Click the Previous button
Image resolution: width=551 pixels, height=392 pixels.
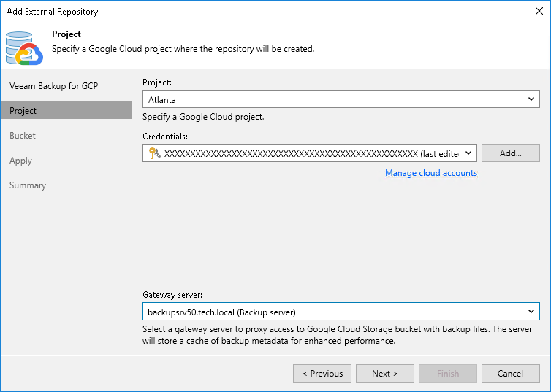tap(322, 374)
